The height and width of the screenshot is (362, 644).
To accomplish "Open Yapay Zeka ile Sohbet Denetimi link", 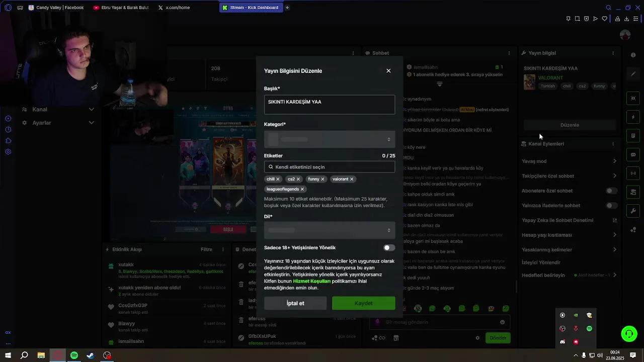I will tap(569, 220).
